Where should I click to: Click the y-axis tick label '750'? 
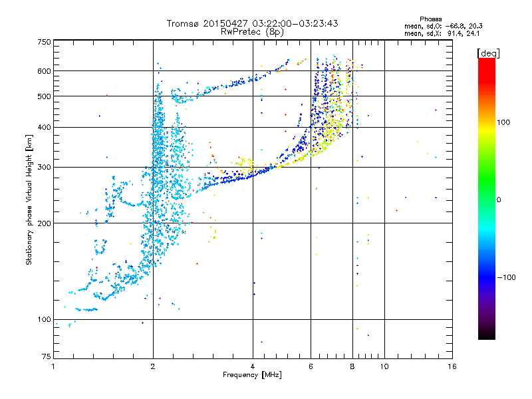(44, 42)
